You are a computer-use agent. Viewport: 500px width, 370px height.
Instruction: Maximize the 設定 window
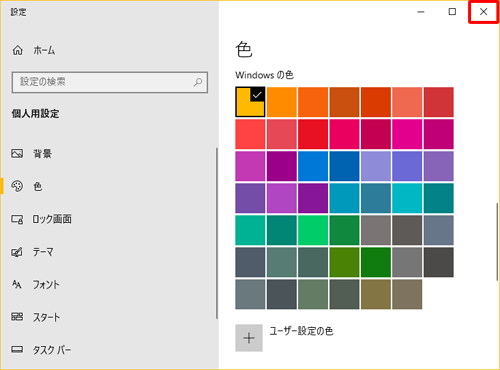coord(452,12)
